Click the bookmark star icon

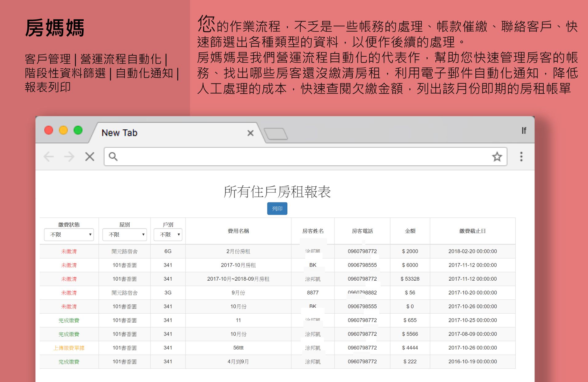pyautogui.click(x=497, y=156)
